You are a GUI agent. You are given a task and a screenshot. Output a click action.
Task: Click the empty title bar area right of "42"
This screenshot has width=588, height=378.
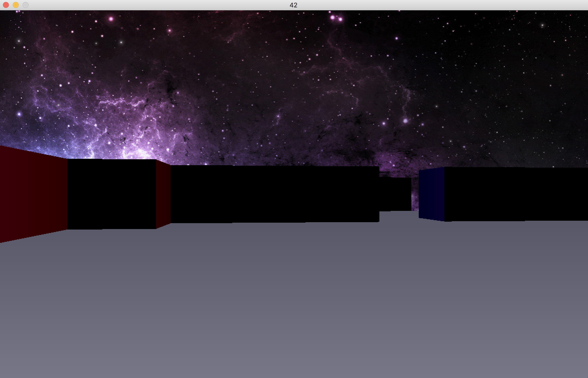click(x=418, y=5)
